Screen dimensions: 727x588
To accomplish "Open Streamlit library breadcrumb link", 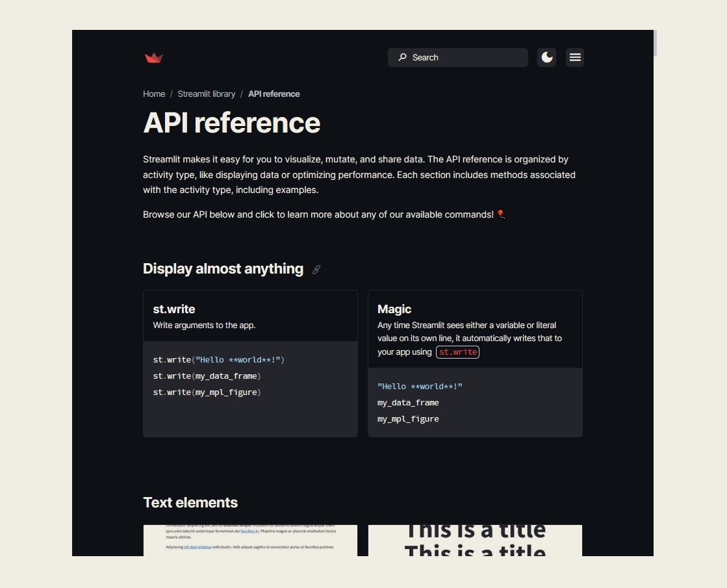I will click(207, 94).
